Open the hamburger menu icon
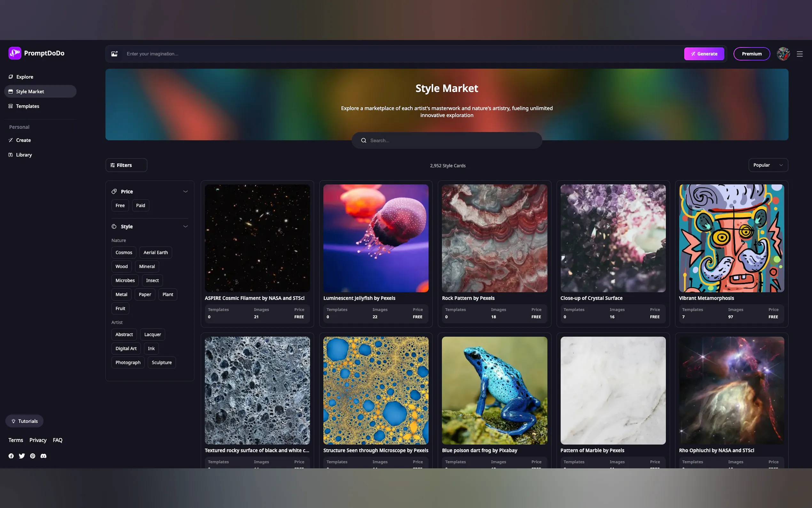The width and height of the screenshot is (812, 508). (x=800, y=54)
